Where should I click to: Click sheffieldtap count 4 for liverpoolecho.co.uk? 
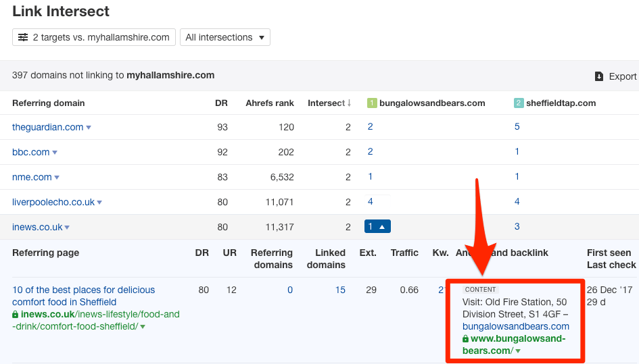[517, 201]
